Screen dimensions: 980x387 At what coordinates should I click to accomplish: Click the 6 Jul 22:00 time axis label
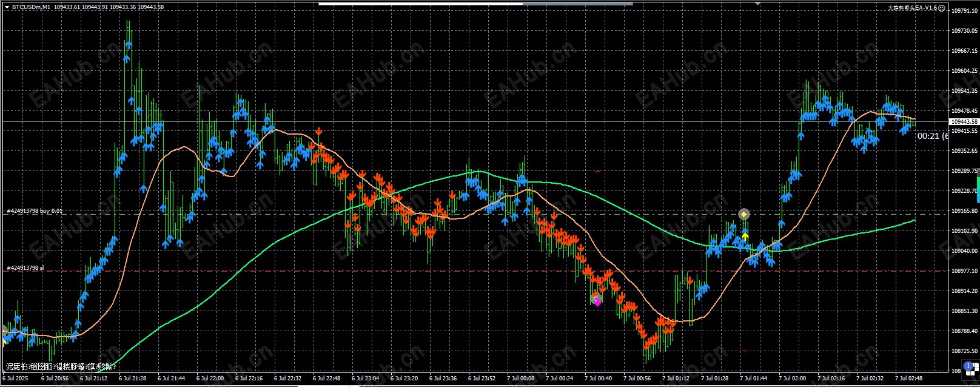click(x=210, y=378)
